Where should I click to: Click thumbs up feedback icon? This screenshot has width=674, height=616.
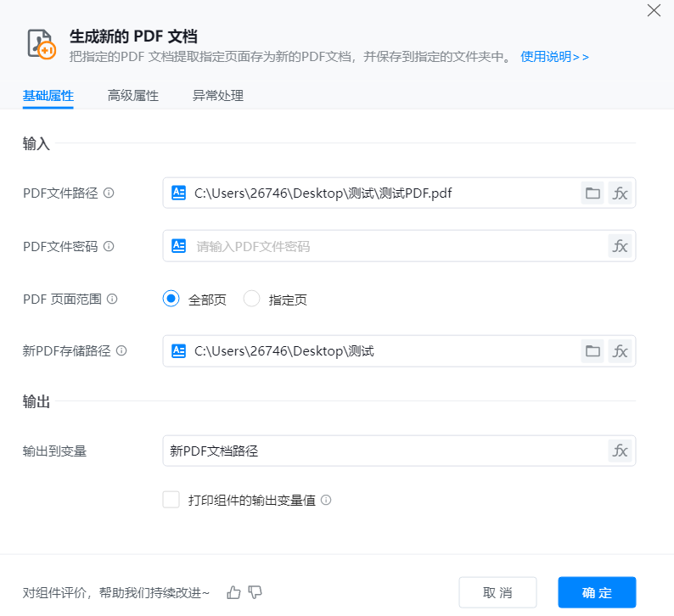[234, 592]
